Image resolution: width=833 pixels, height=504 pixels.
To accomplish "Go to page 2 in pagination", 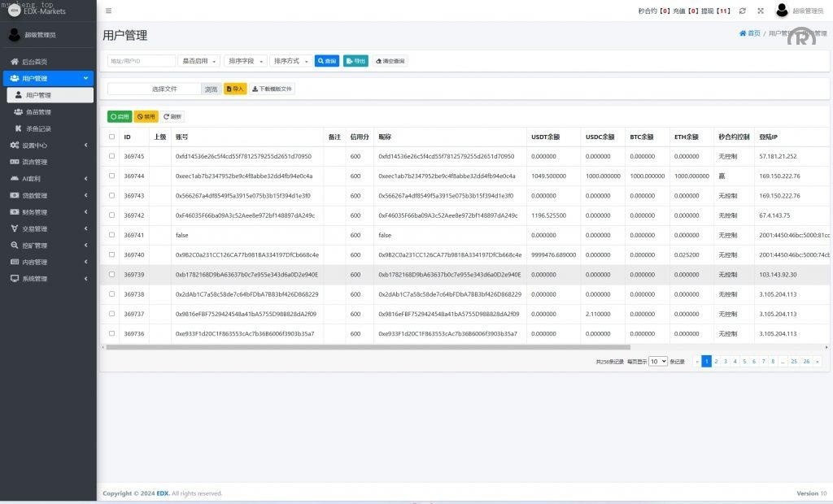I will 716,361.
